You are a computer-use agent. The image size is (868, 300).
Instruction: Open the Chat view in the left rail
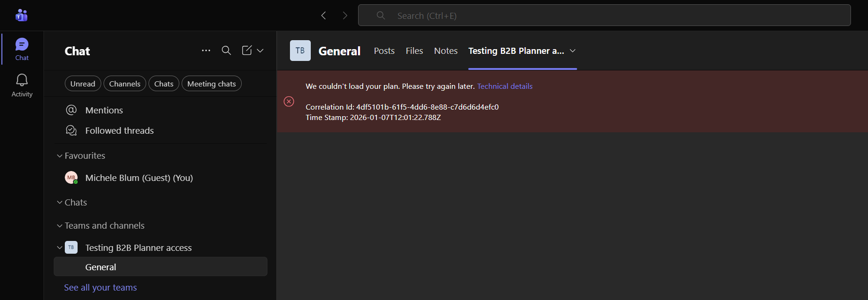point(22,49)
